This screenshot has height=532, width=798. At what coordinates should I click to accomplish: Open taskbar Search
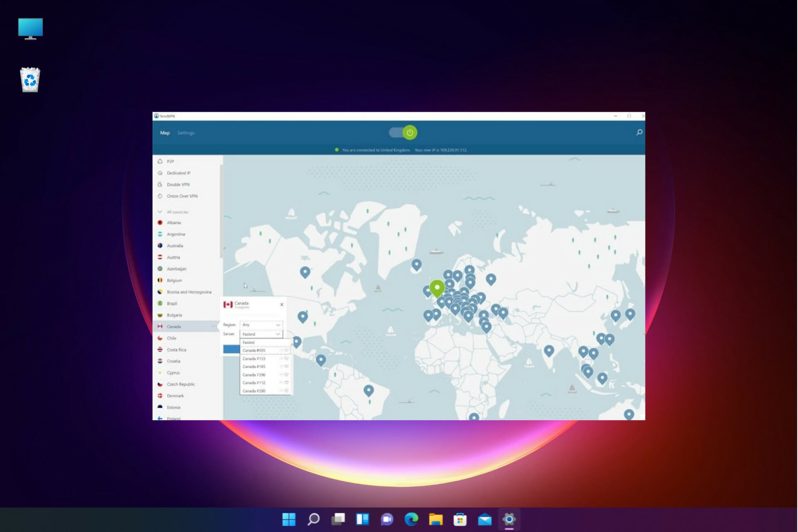[314, 519]
